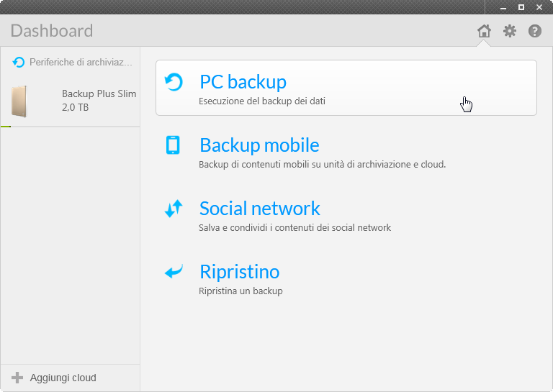Open the Home dashboard icon
Screen dimensions: 553x392
484,31
